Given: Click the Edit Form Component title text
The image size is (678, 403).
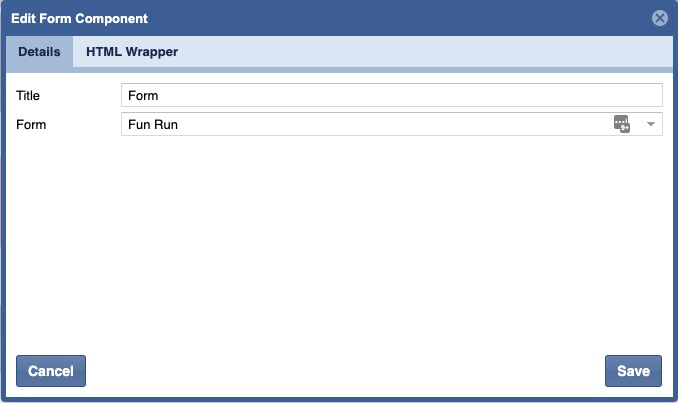Looking at the screenshot, I should [79, 18].
